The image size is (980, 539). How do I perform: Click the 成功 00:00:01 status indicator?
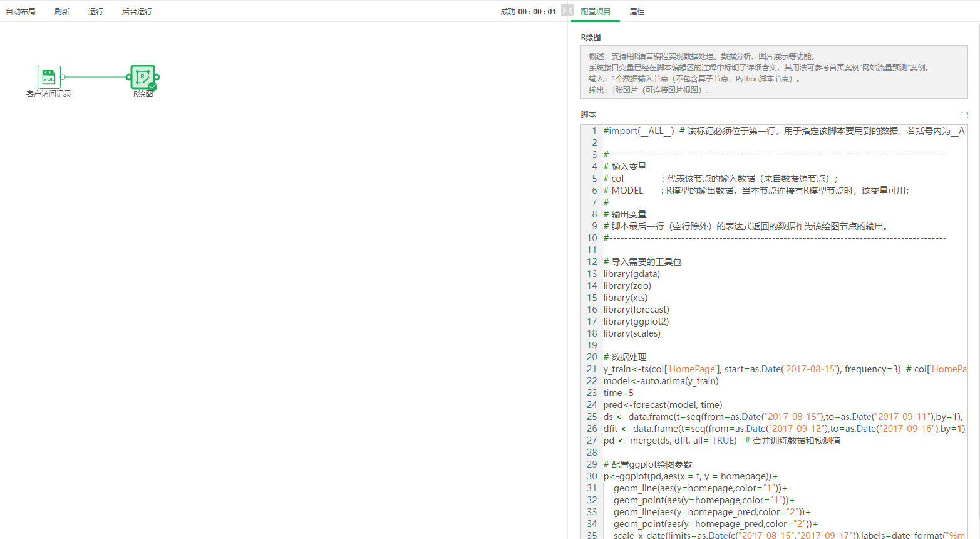[528, 11]
